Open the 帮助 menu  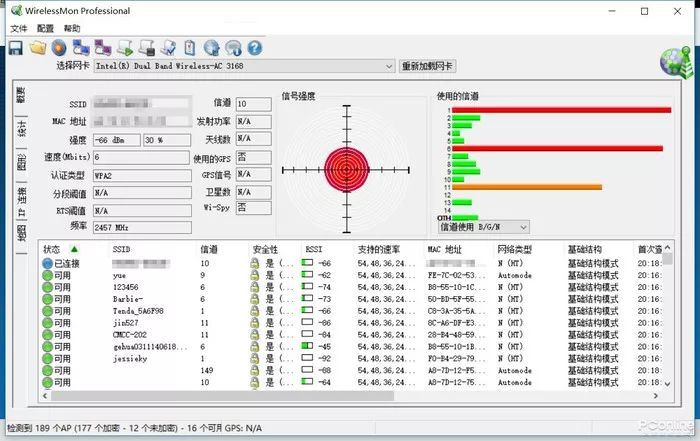tap(72, 29)
